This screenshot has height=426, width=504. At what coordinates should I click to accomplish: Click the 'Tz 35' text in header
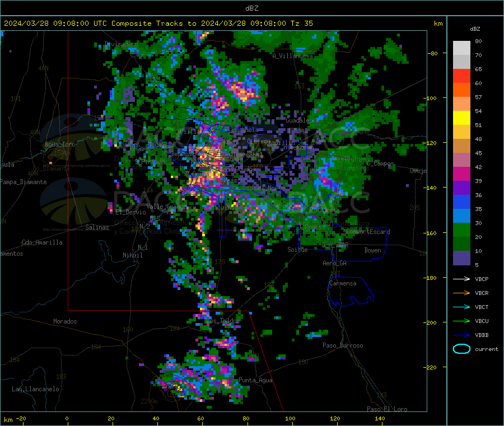click(x=301, y=24)
